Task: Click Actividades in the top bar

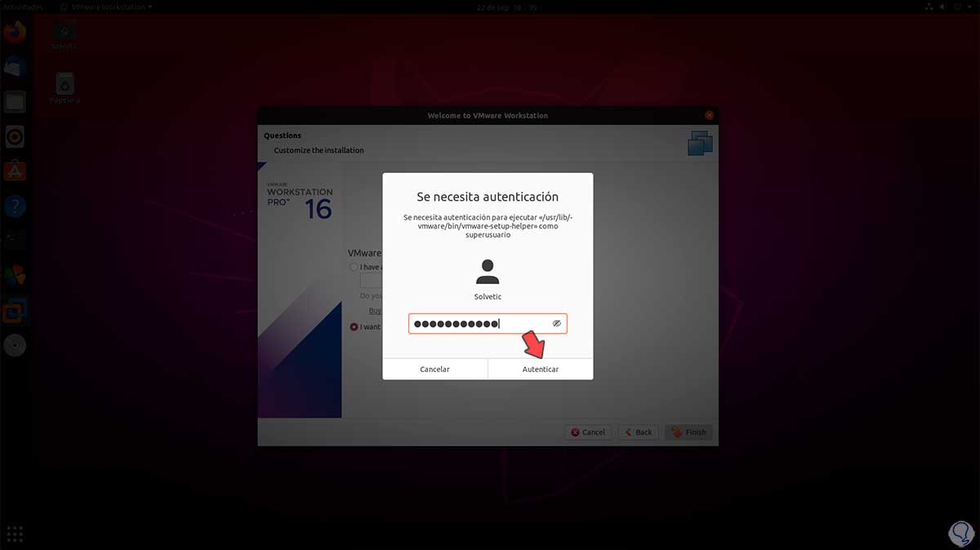Action: pos(23,7)
